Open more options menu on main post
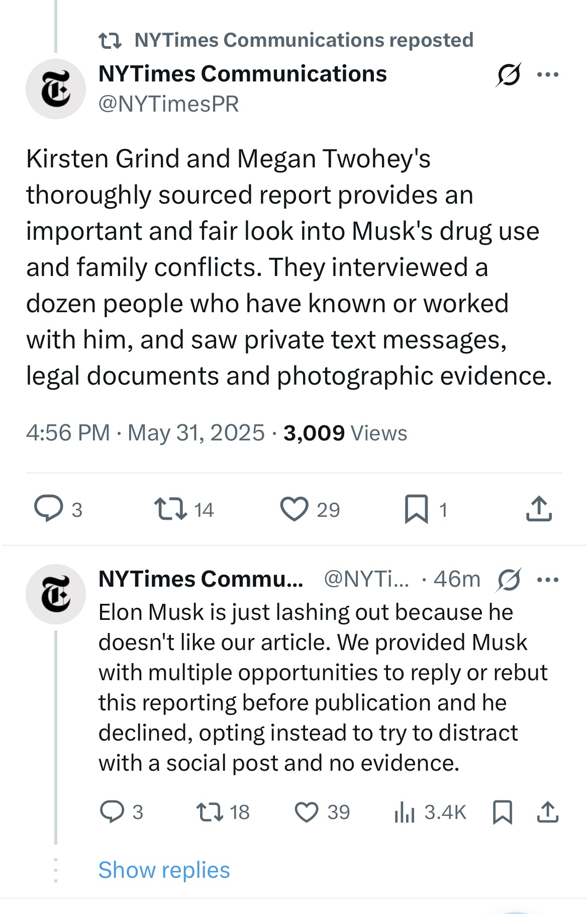The height and width of the screenshot is (914, 588). click(547, 75)
